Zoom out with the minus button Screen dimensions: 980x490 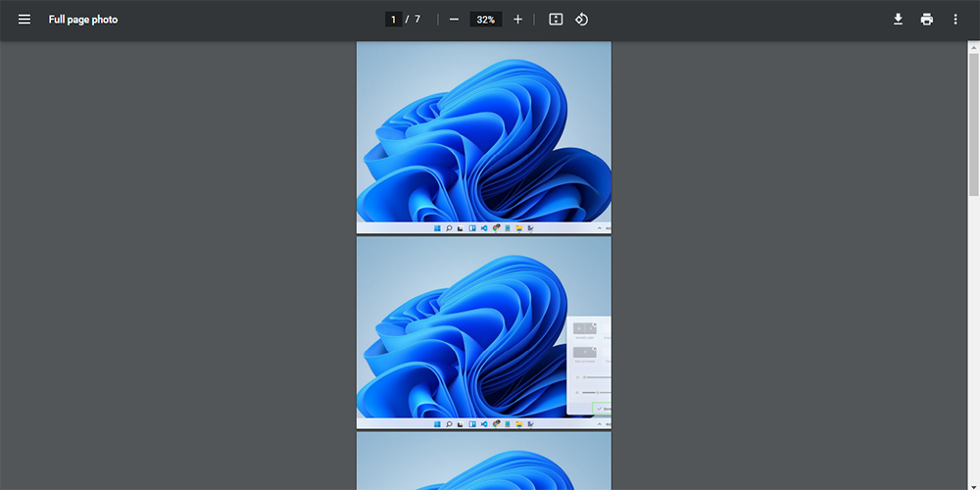[455, 20]
